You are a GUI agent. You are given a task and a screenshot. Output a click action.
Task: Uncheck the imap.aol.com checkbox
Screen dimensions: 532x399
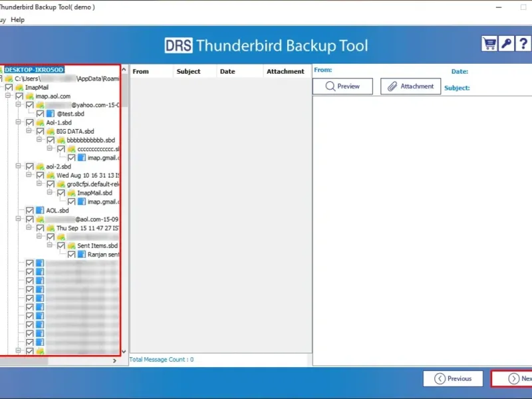19,96
